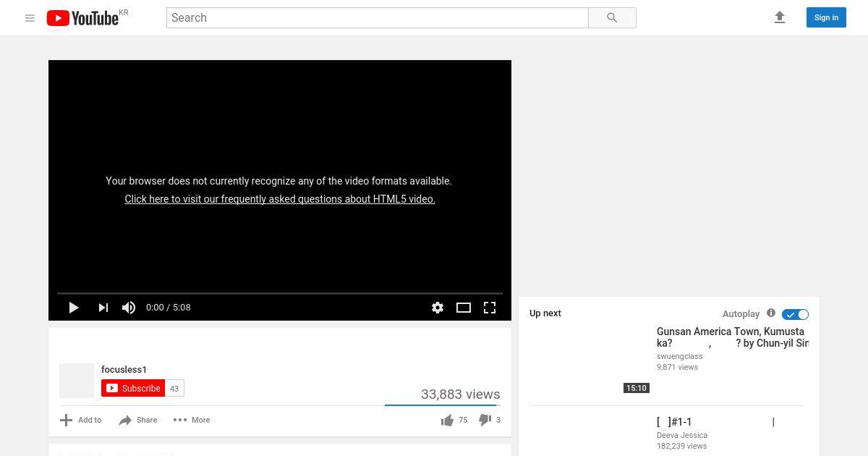Click the Up next heading
Viewport: 868px width, 456px height.
click(x=545, y=313)
